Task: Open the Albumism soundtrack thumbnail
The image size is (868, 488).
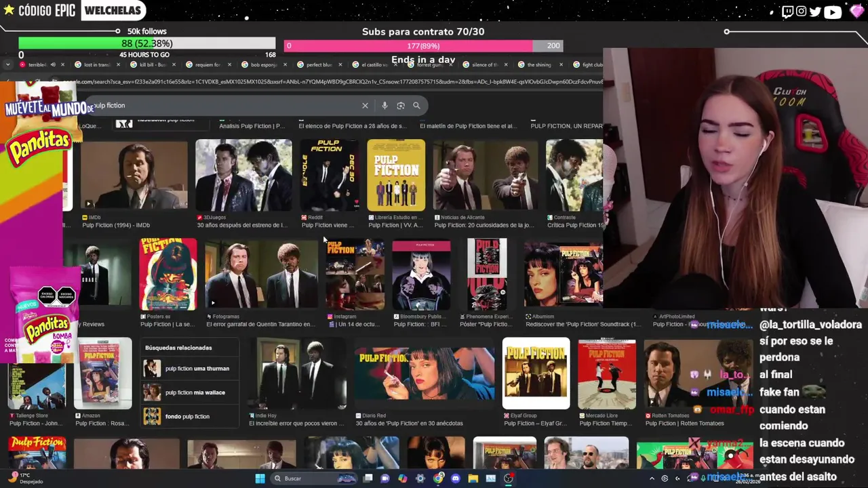Action: [564, 274]
